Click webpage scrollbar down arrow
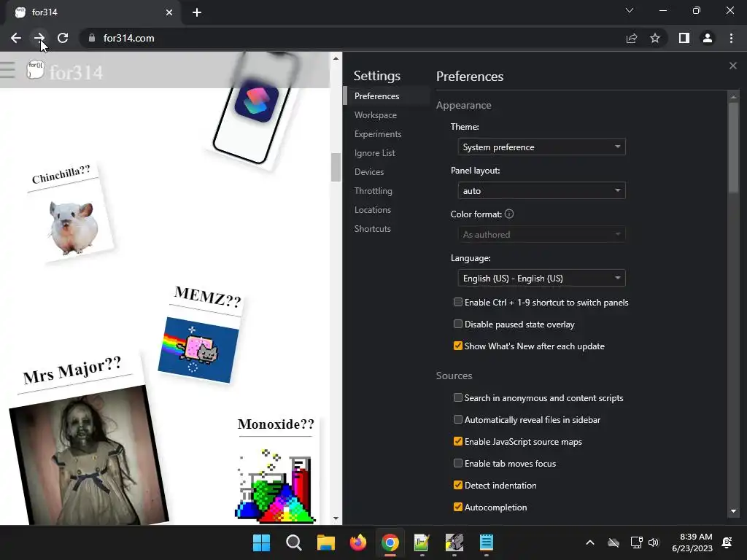The height and width of the screenshot is (560, 747). click(x=336, y=518)
